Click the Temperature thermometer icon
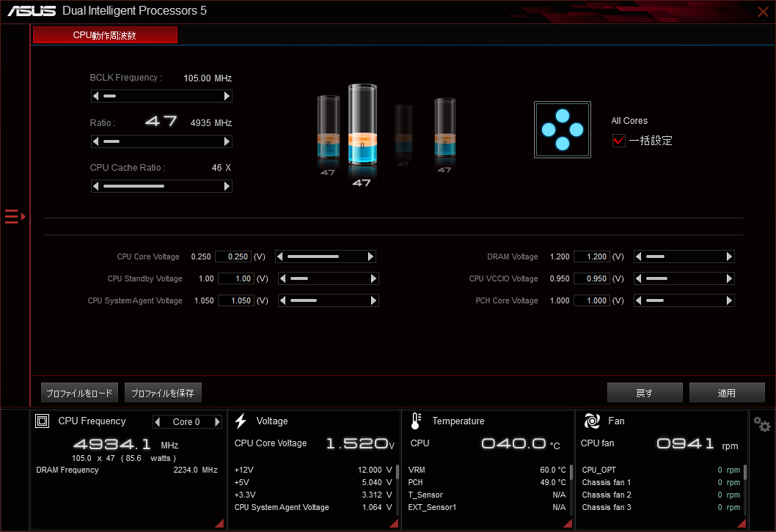776x532 pixels. tap(416, 421)
